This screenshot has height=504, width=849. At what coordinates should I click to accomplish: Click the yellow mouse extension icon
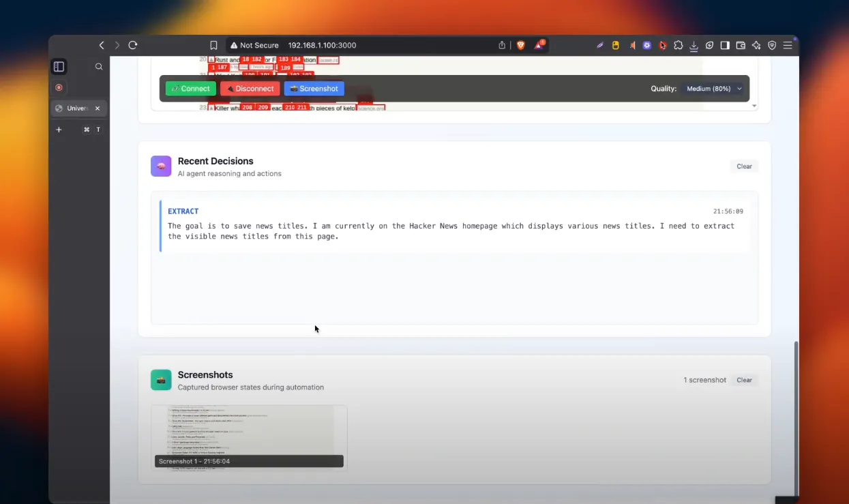click(616, 46)
